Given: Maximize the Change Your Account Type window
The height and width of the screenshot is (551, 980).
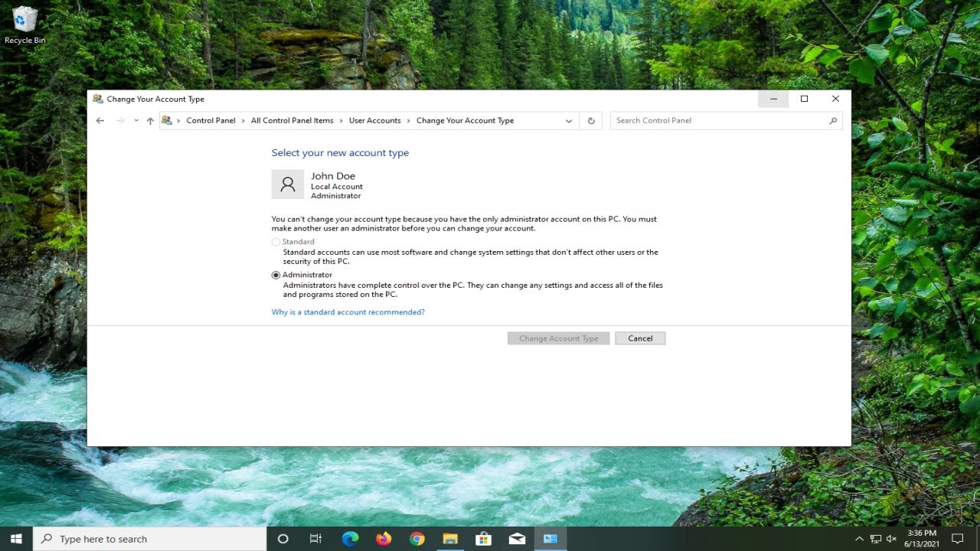Looking at the screenshot, I should coord(805,99).
